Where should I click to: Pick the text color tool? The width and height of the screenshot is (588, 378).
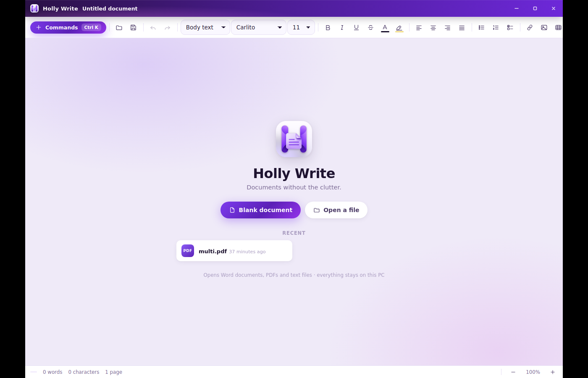pyautogui.click(x=385, y=28)
